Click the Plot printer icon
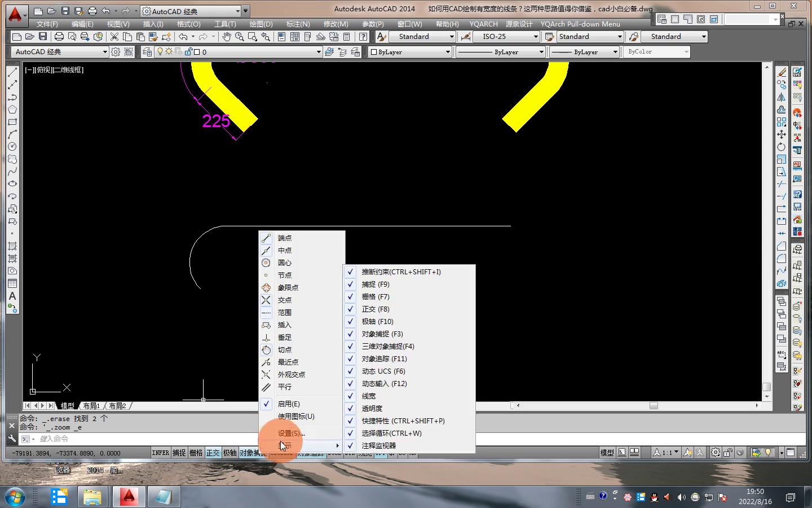This screenshot has width=812, height=508. point(59,37)
